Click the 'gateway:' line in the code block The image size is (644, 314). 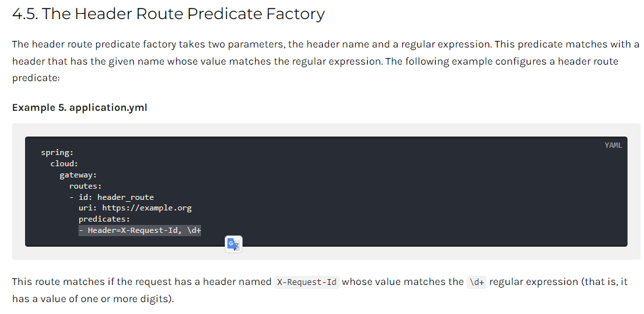(78, 175)
